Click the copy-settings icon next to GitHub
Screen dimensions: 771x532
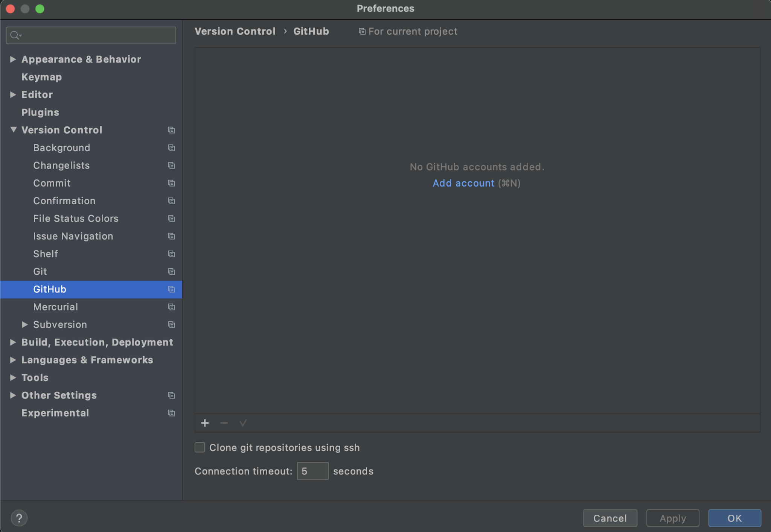[171, 289]
